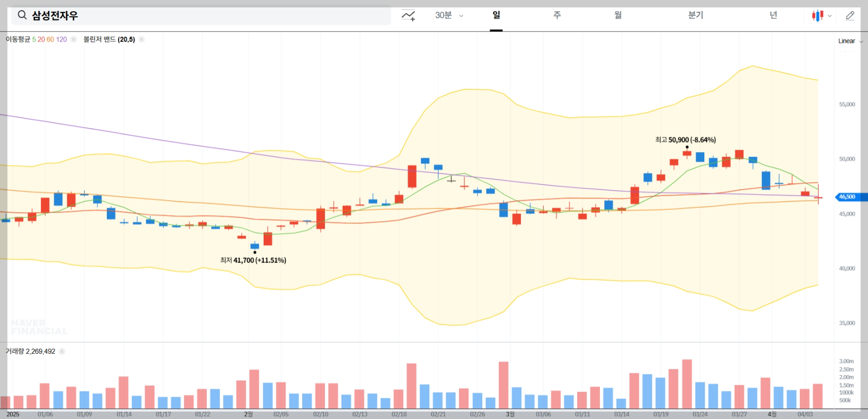Viewport: 868px width, 419px height.
Task: Click the 3월 month axis label
Action: [x=510, y=414]
